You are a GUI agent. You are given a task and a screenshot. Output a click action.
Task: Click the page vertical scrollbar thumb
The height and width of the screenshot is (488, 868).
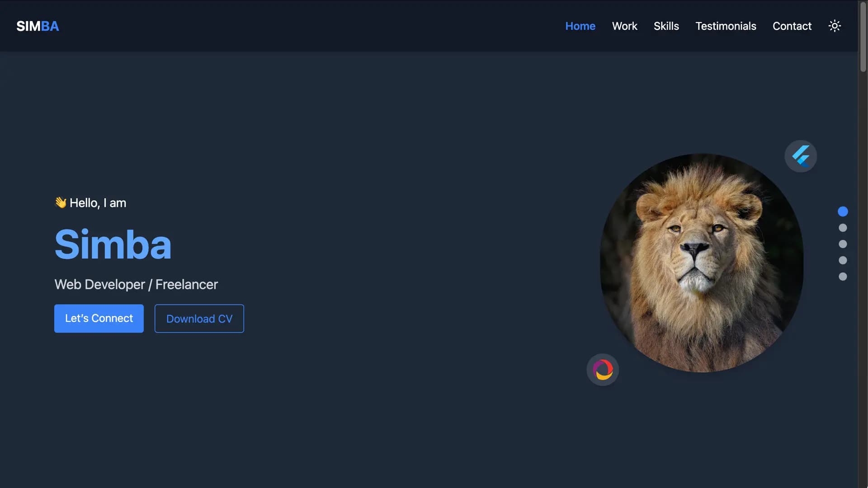[863, 37]
